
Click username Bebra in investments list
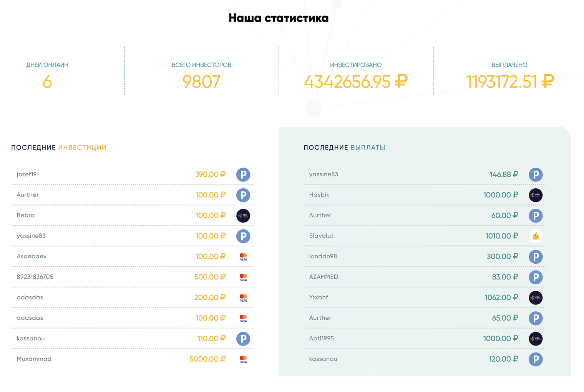pos(25,215)
